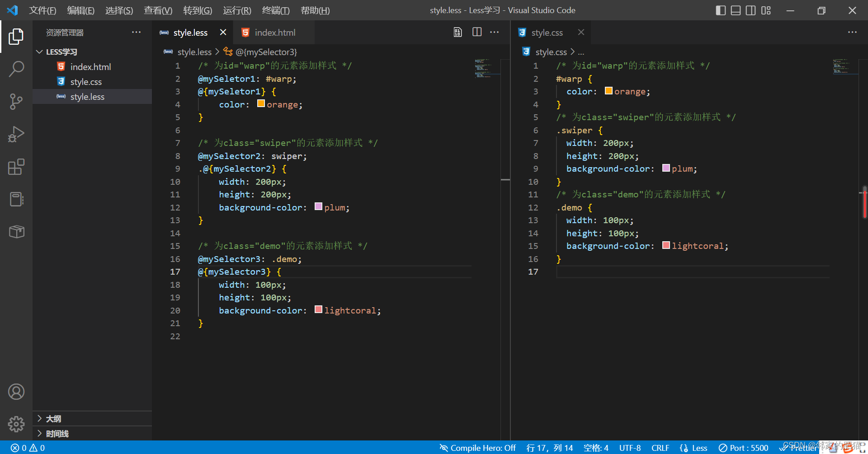Open the Accounts menu icon

pyautogui.click(x=16, y=392)
